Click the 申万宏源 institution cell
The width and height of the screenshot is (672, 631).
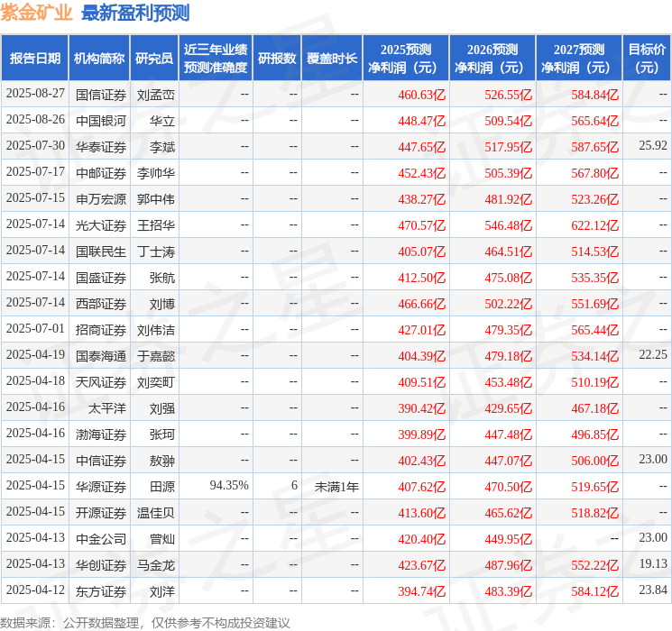pos(101,199)
